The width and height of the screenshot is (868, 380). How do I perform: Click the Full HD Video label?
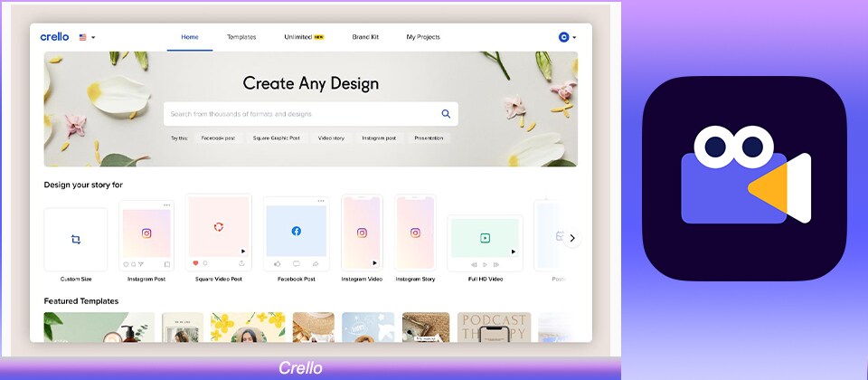[486, 280]
